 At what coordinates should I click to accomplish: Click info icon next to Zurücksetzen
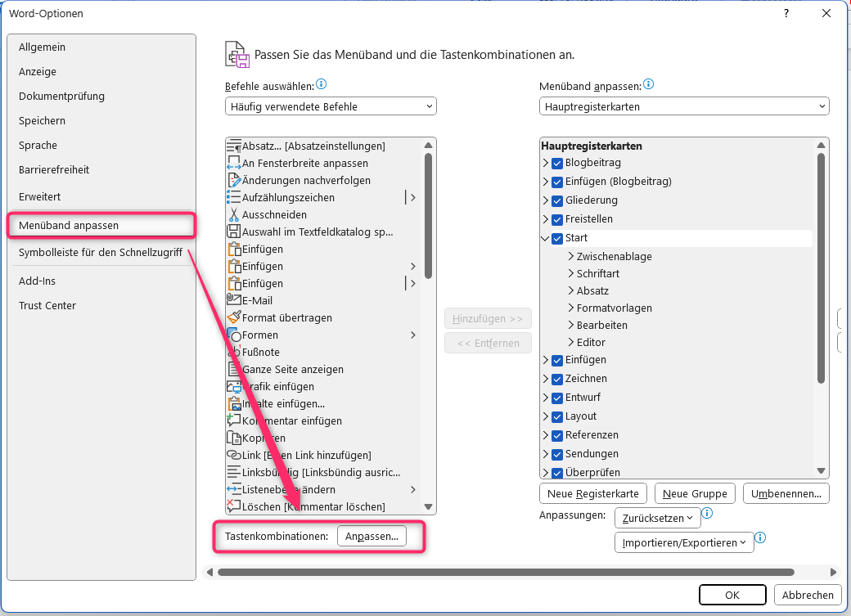tap(707, 513)
